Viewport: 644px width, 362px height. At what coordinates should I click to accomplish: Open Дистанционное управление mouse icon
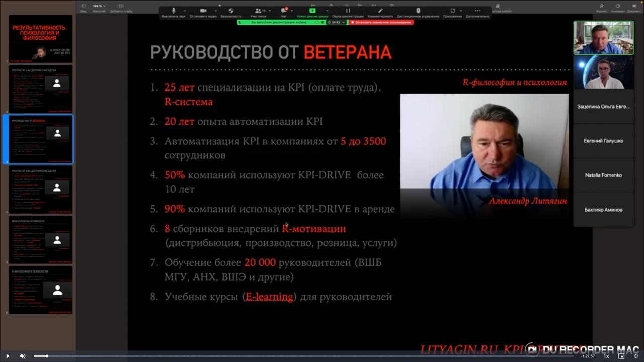pos(418,11)
